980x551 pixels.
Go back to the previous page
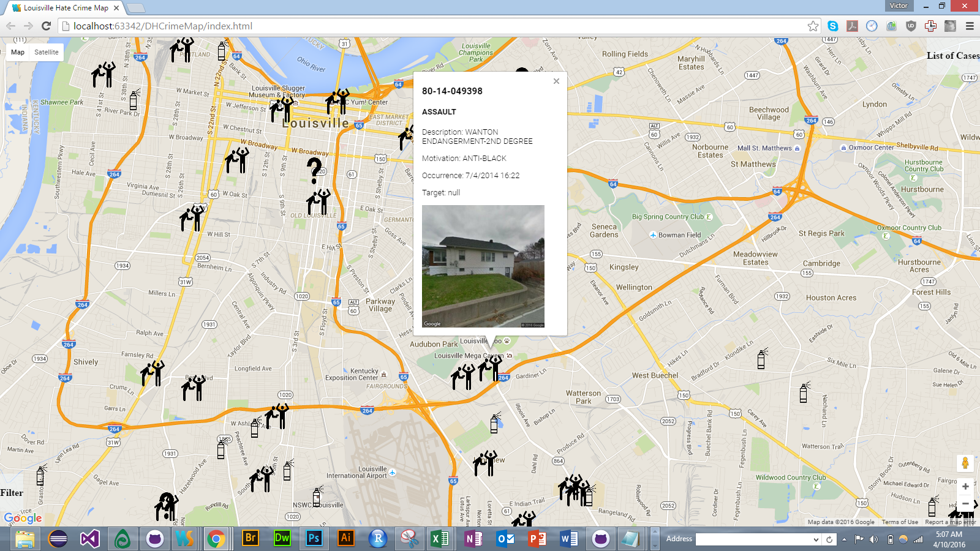click(x=10, y=26)
